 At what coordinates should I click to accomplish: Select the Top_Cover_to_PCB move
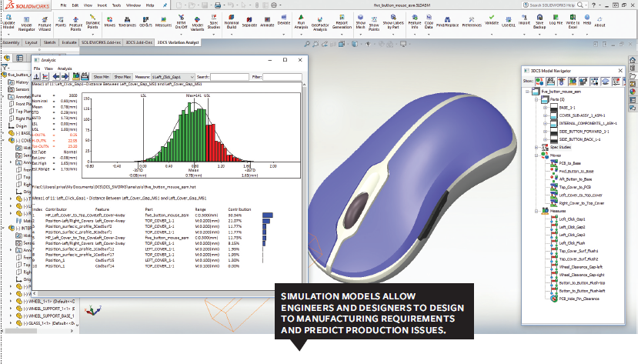point(575,187)
